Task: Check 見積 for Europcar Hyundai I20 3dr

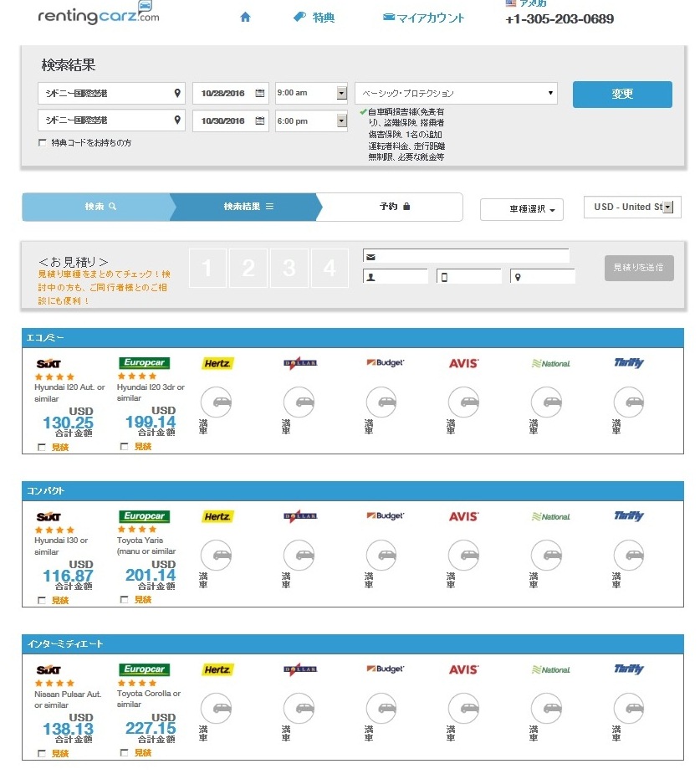Action: tap(125, 446)
